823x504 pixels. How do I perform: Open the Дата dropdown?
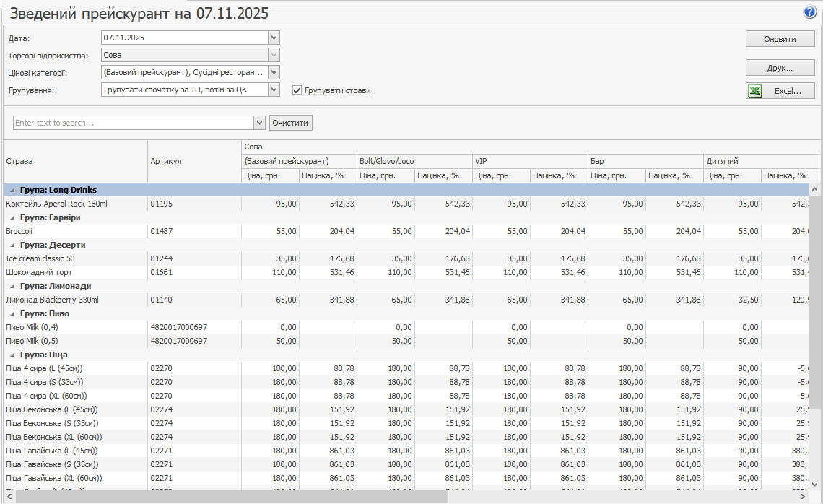(x=274, y=38)
